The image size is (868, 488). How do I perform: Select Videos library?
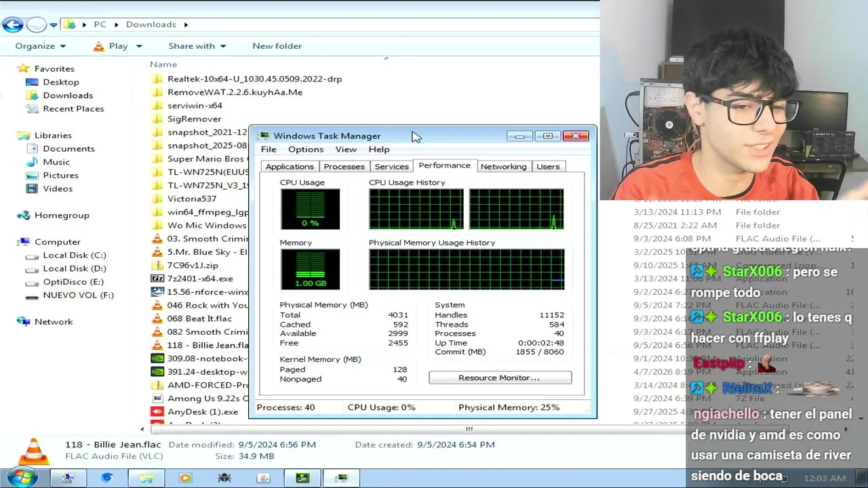tap(58, 188)
